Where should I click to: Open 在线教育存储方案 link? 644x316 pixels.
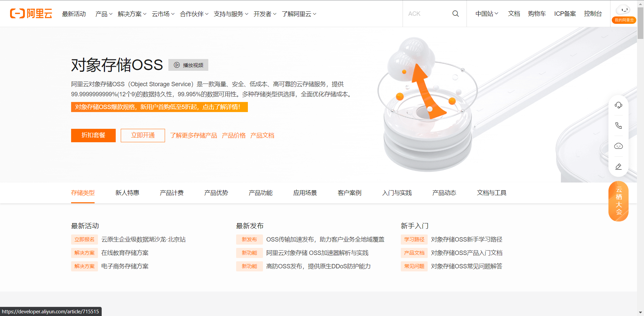pyautogui.click(x=125, y=253)
